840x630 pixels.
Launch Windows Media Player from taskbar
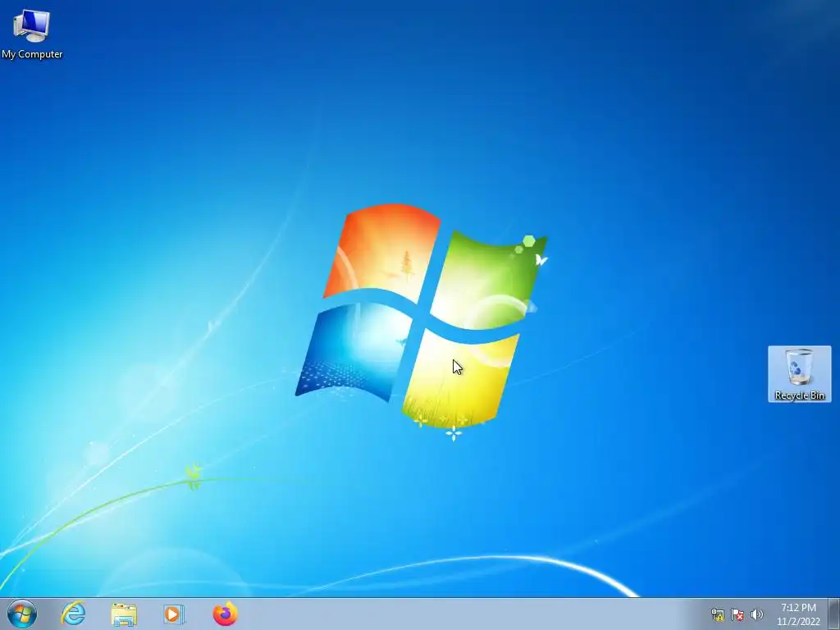click(174, 614)
